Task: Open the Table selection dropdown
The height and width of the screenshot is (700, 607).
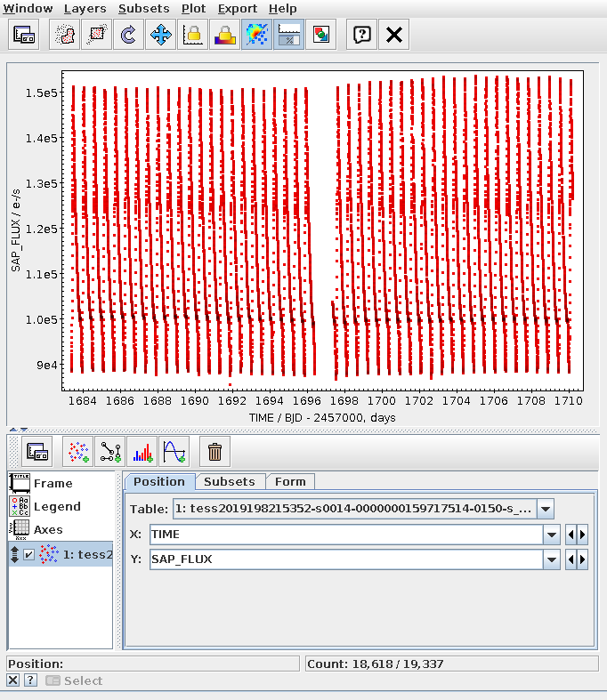Action: [546, 509]
